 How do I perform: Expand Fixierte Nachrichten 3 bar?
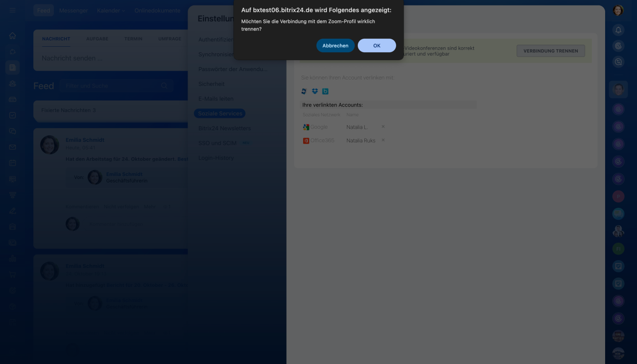click(x=110, y=110)
